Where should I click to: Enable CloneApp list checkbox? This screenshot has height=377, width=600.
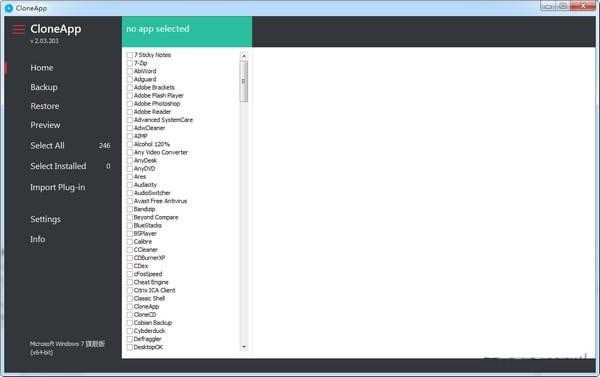pos(130,307)
